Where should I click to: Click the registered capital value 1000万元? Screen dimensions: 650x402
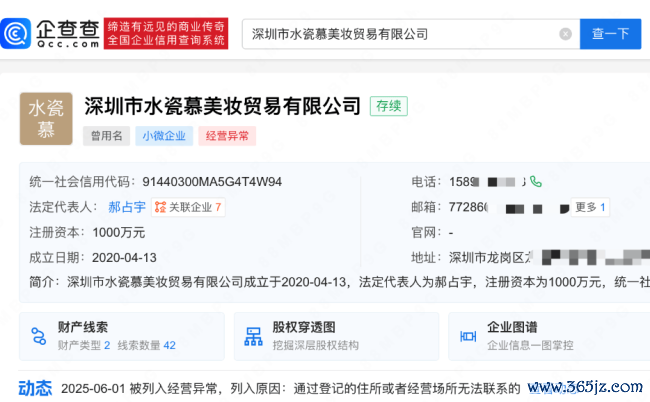[119, 232]
